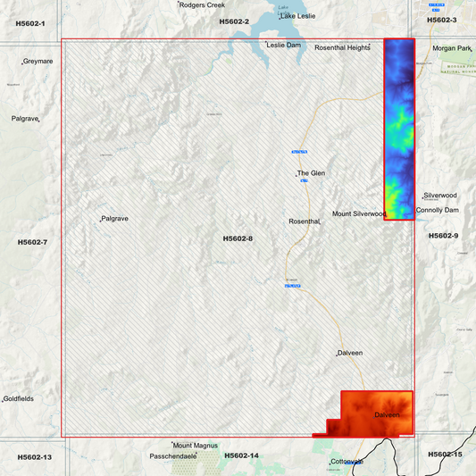The image size is (476, 476).
Task: Click the Mount Silverwood label
Action: coord(359,213)
